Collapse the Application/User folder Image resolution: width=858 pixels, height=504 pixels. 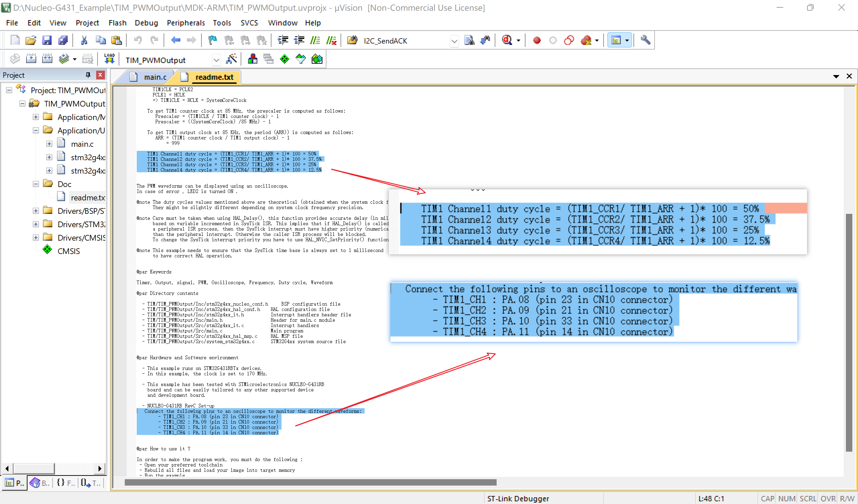pos(36,130)
